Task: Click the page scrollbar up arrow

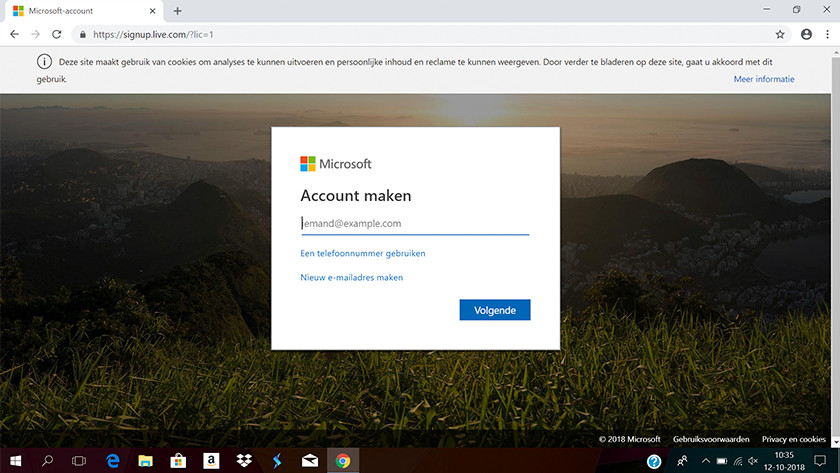Action: 836,52
